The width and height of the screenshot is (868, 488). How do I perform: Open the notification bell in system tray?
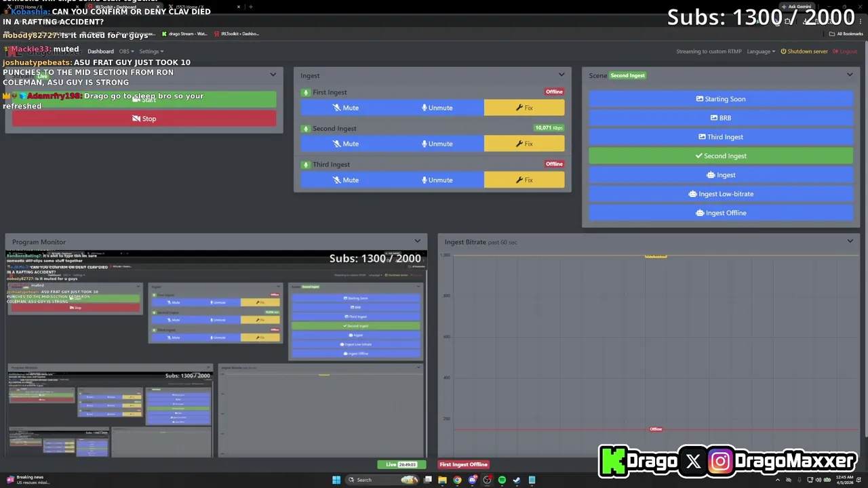860,480
